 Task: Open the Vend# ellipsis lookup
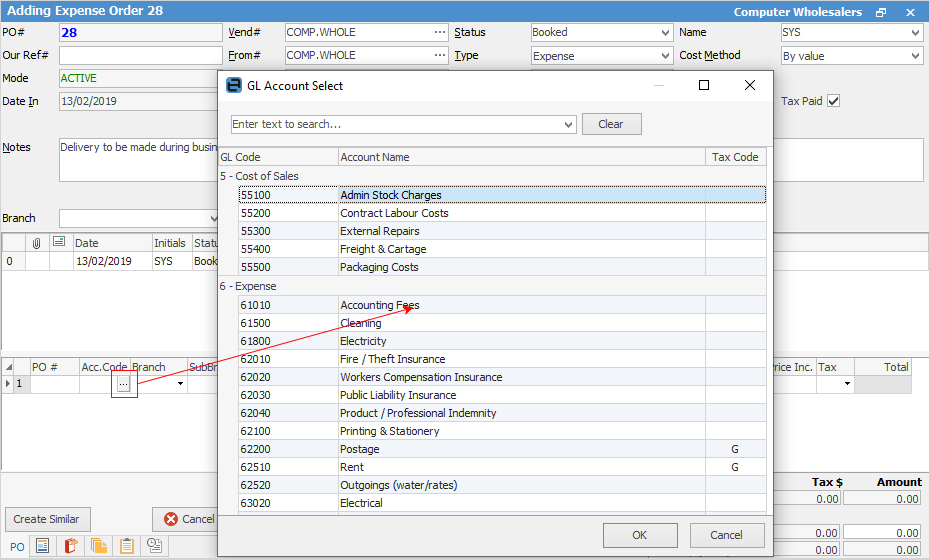[439, 32]
